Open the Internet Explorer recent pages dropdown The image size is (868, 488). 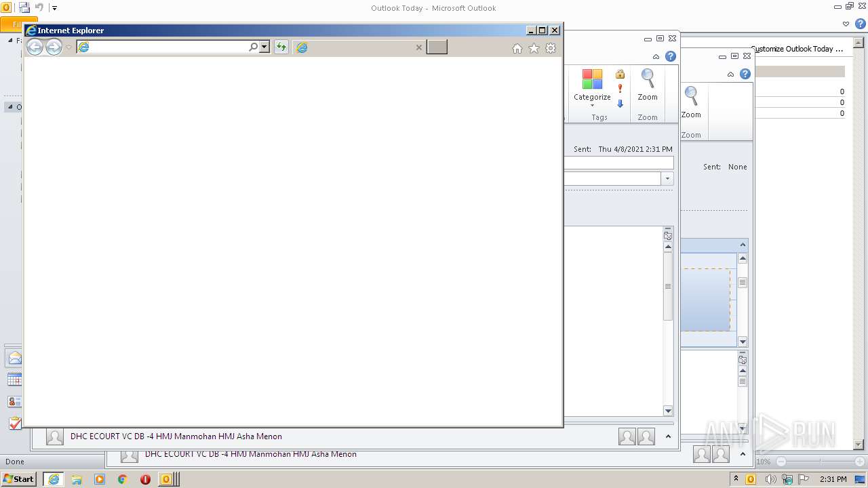tap(68, 47)
